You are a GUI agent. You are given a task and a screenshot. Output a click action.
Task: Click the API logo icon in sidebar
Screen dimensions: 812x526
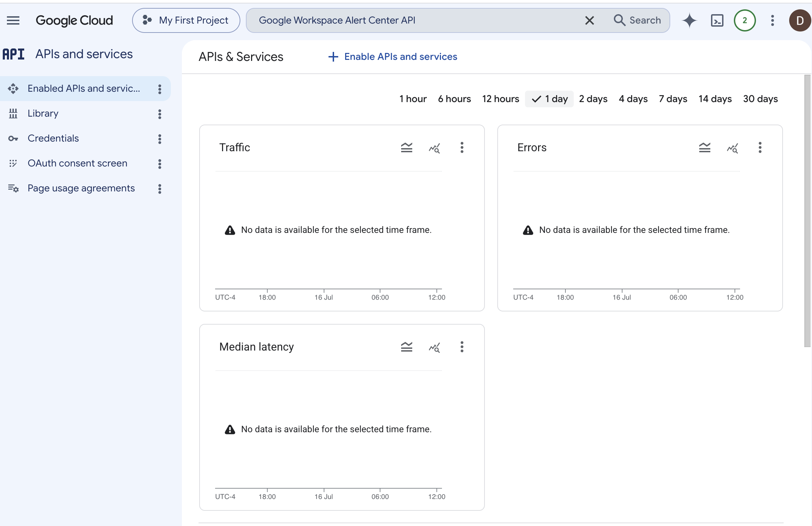click(x=13, y=54)
